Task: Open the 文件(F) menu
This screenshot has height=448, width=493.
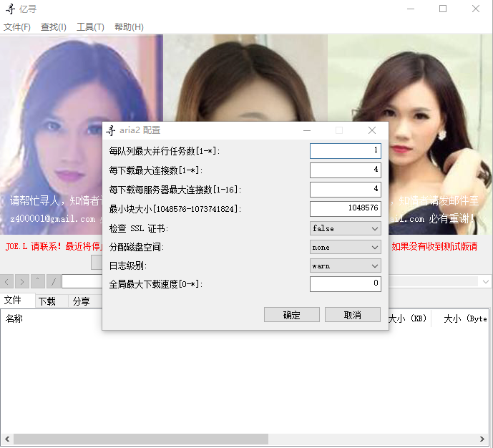Action: coord(17,27)
